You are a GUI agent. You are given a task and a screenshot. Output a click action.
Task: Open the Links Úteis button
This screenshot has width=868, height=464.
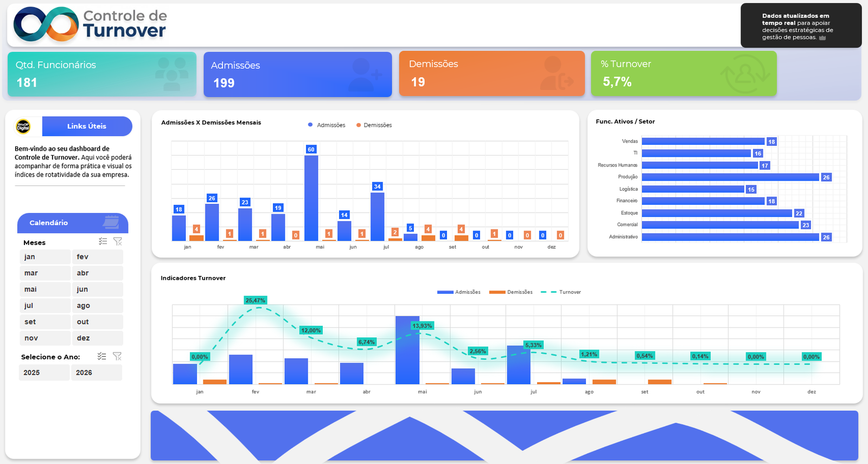tap(87, 126)
